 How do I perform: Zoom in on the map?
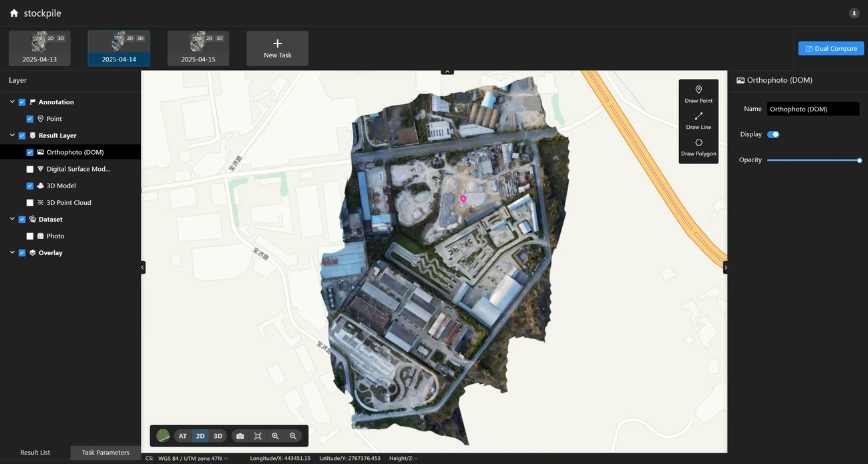click(x=275, y=436)
